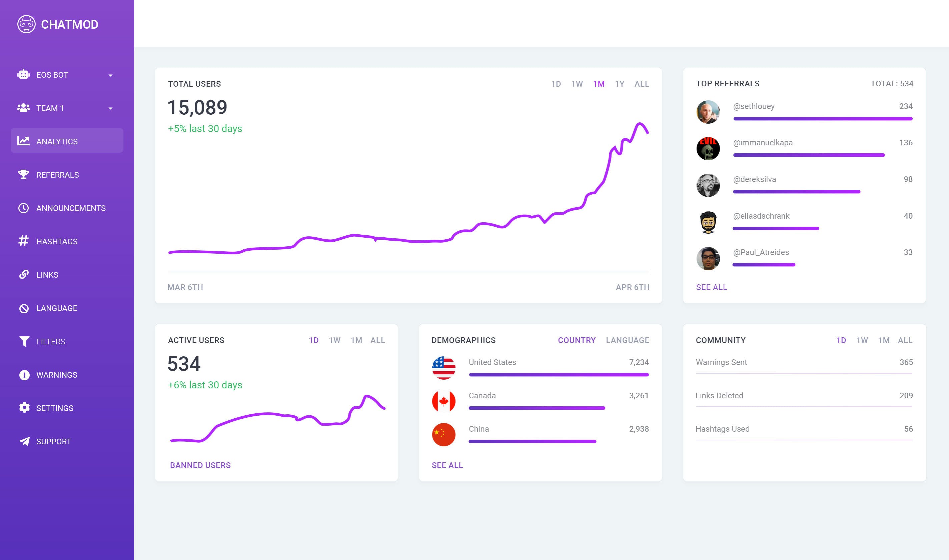This screenshot has height=560, width=949.
Task: Switch Demographics view to Language
Action: click(628, 340)
